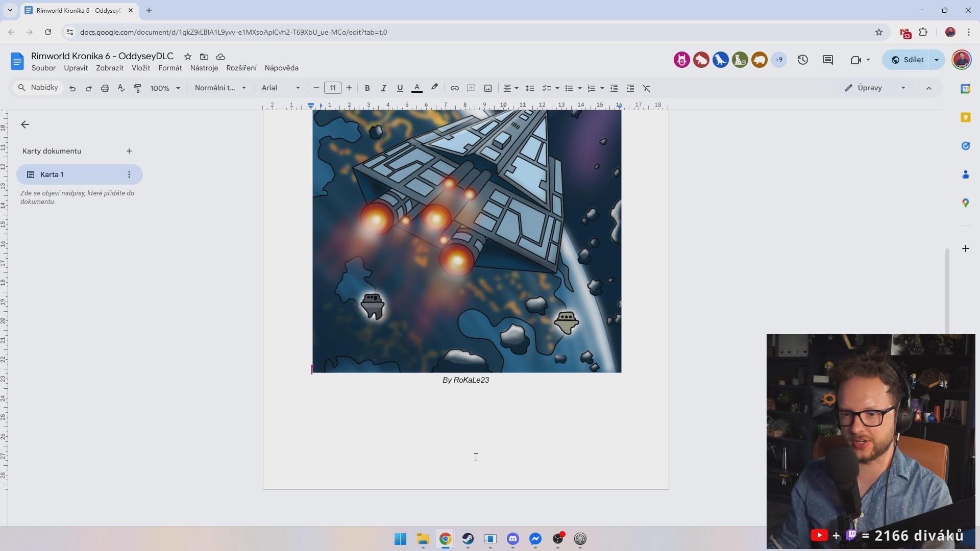Close the document tabs sidebar
The image size is (980, 551).
point(25,124)
